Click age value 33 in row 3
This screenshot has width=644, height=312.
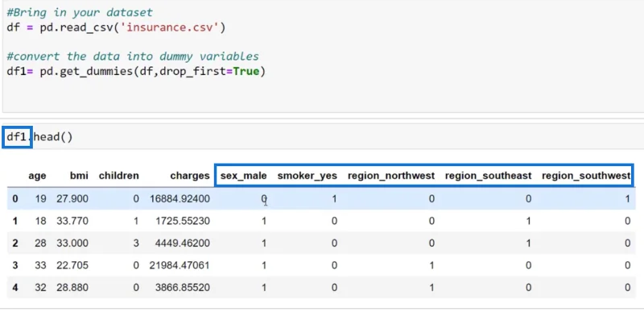point(41,265)
